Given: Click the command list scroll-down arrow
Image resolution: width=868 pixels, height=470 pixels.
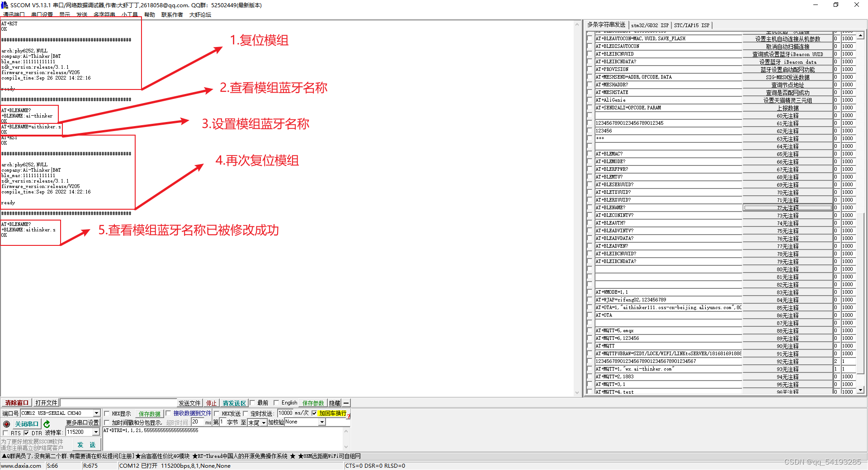Looking at the screenshot, I should click(860, 390).
